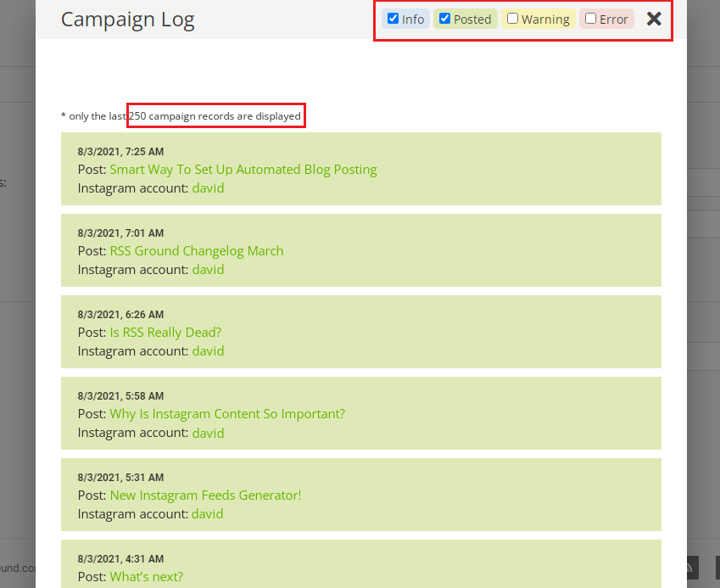
Task: Open the 'RSS Ground Changelog March' post link
Action: pos(196,251)
